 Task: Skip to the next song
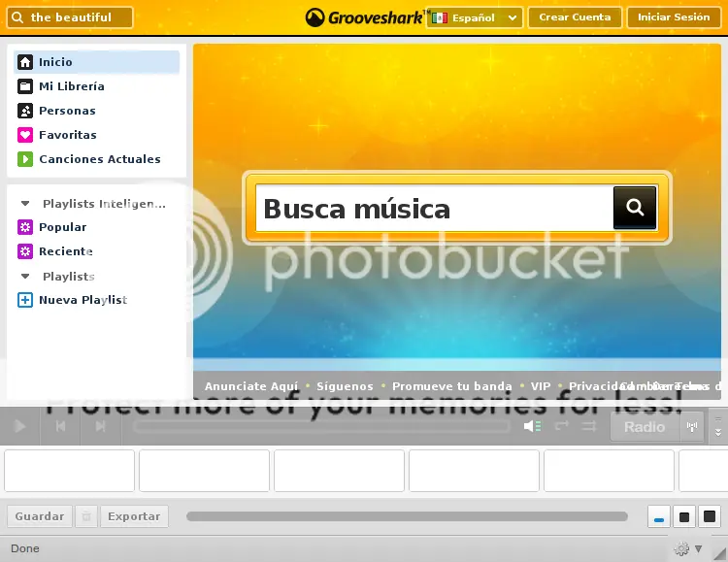pos(101,426)
